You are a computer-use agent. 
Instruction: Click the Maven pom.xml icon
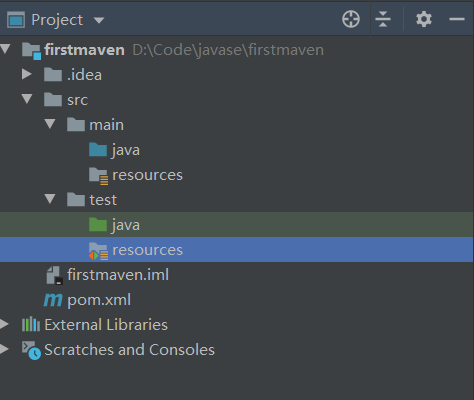click(53, 300)
